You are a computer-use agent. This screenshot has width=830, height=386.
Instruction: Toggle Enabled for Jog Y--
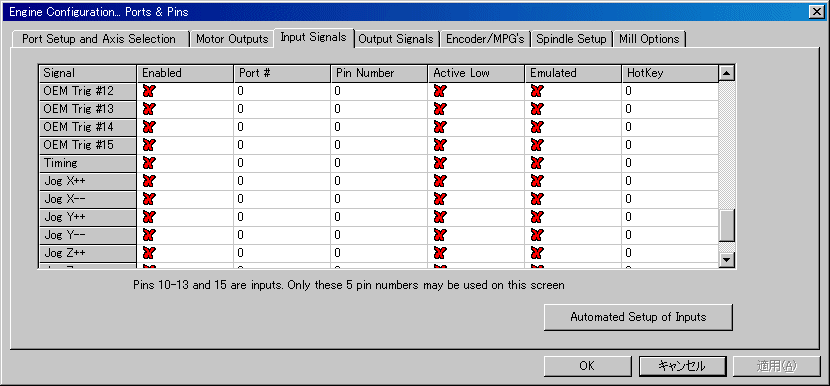click(x=149, y=235)
